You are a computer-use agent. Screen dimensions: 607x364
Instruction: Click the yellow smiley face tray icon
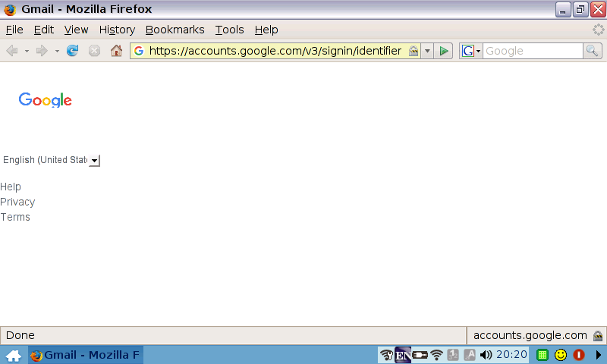561,355
